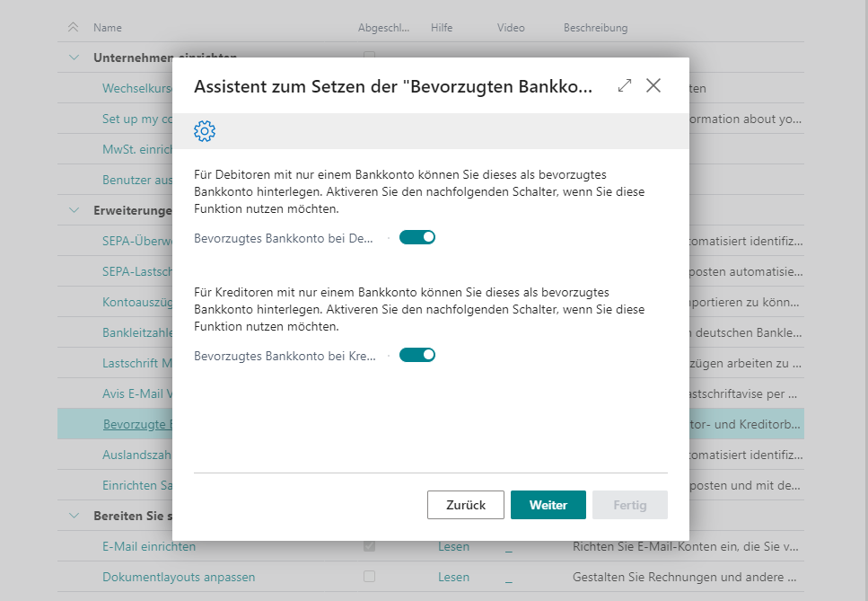Click description ending 'portieren zu könn...'
This screenshot has width=868, height=601.
pos(744,302)
